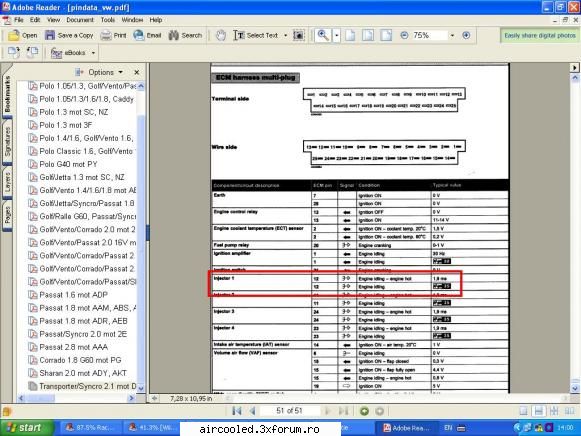Click the page number input field
This screenshot has width=581, height=436.
click(289, 411)
